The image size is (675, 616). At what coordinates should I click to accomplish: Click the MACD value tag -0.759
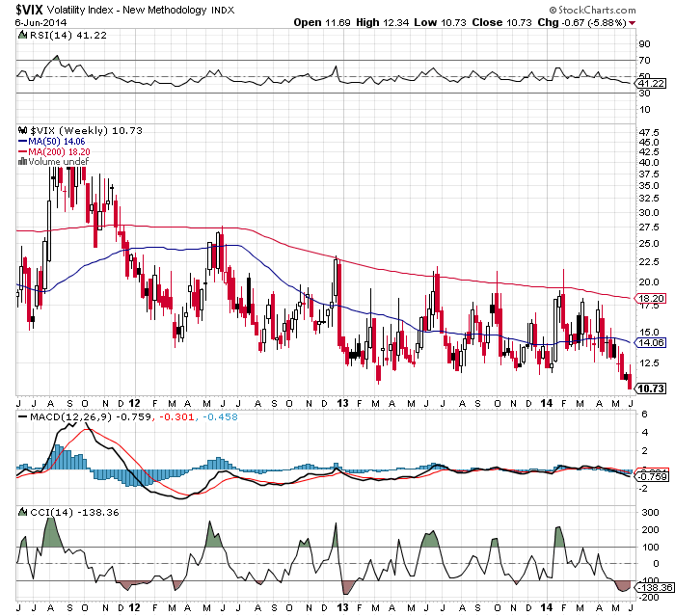point(653,475)
